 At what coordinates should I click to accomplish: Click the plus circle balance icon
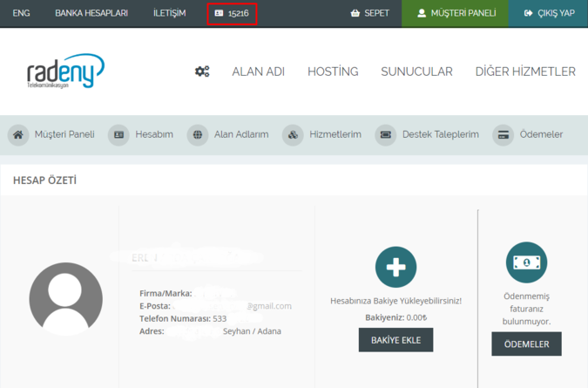click(395, 267)
